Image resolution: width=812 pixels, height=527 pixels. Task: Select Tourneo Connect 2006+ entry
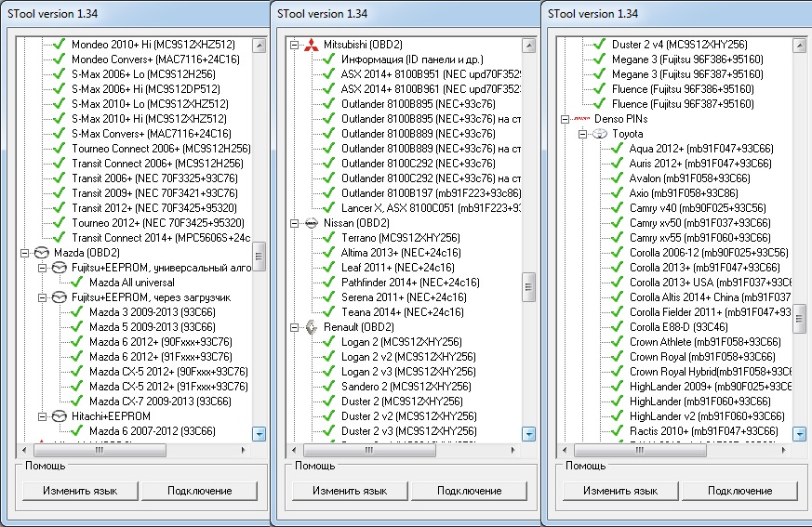tap(161, 149)
